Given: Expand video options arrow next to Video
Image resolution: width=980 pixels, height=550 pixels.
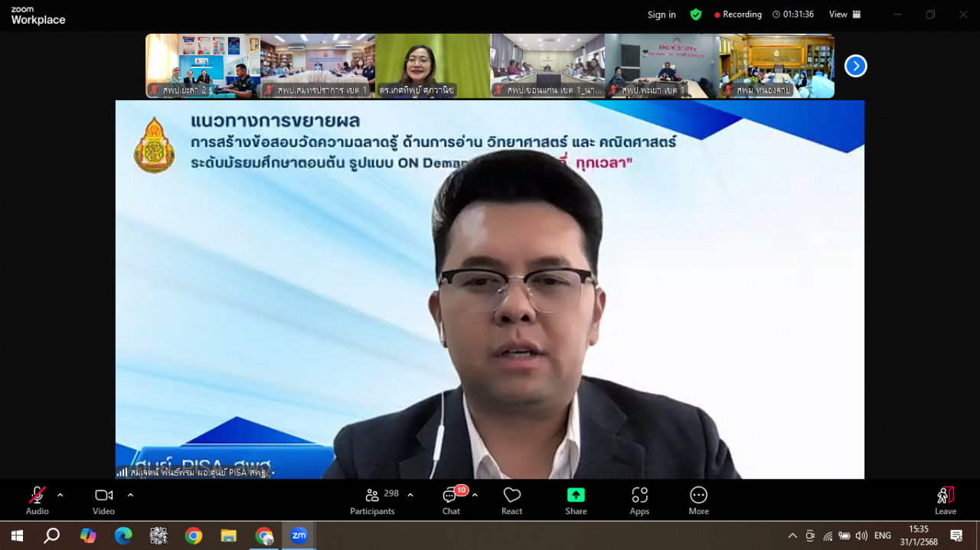Looking at the screenshot, I should [x=130, y=495].
